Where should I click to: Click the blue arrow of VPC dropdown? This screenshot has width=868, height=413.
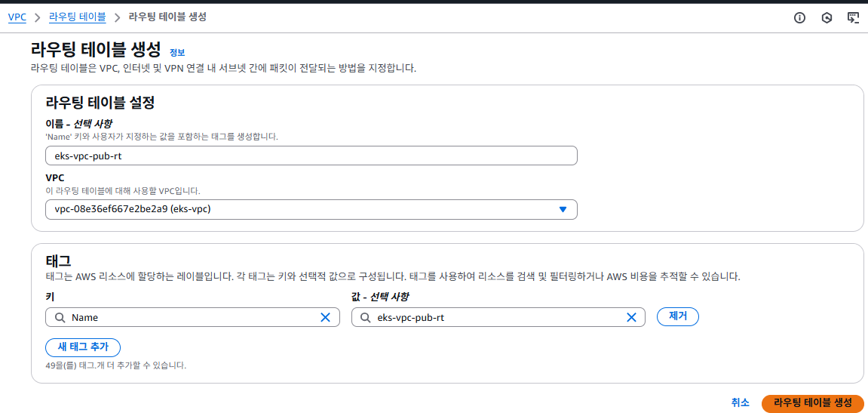(x=563, y=210)
